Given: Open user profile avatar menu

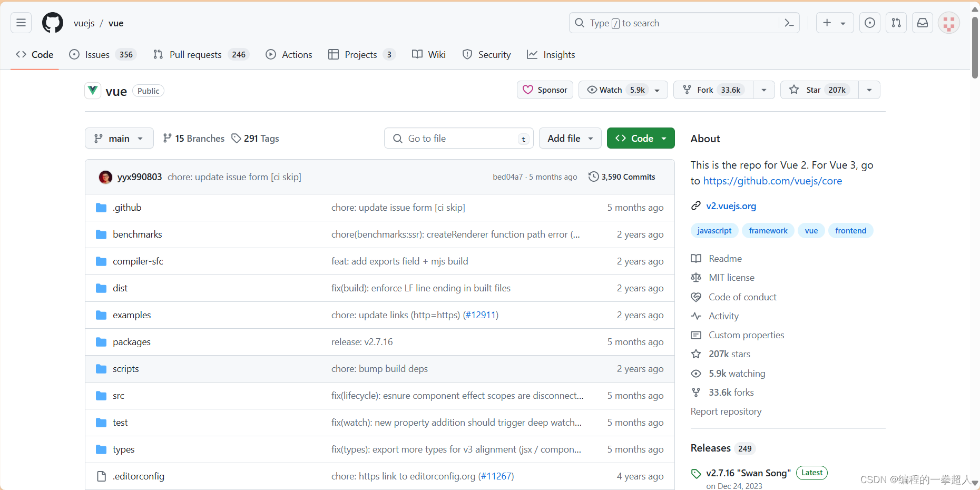Looking at the screenshot, I should coord(949,23).
